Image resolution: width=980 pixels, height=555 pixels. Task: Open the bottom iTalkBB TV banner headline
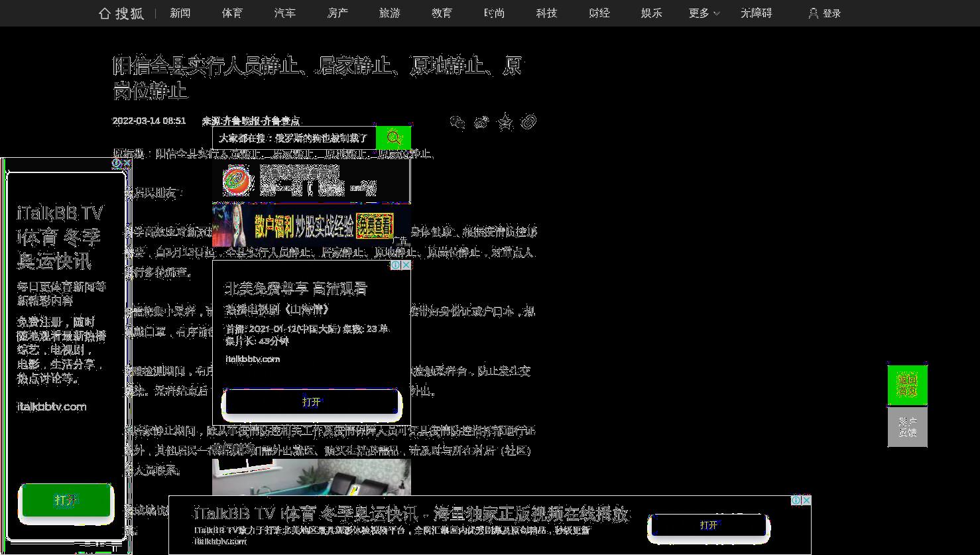(x=411, y=514)
